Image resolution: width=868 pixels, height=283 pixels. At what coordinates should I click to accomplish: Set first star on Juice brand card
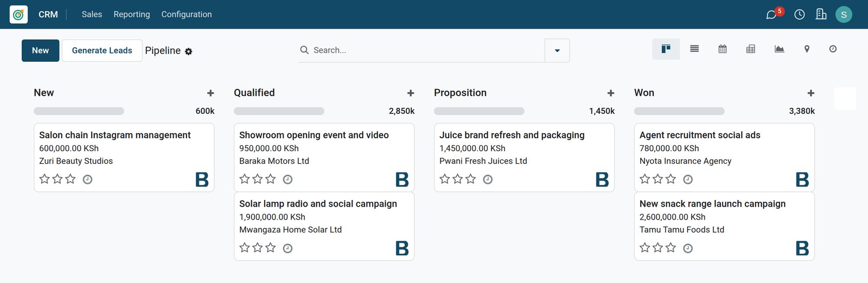pyautogui.click(x=445, y=179)
